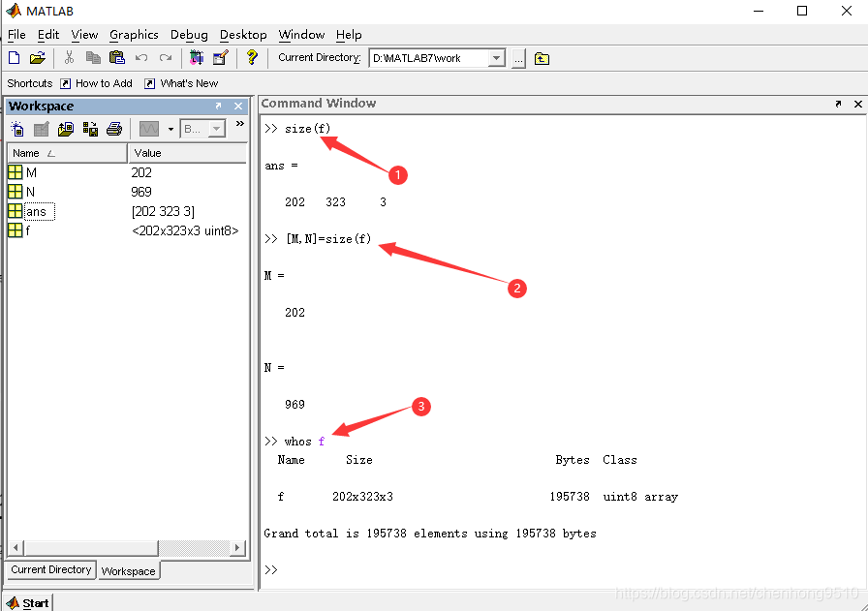Screen dimensions: 868x611
Task: Sort by the Value column header
Action: [188, 153]
